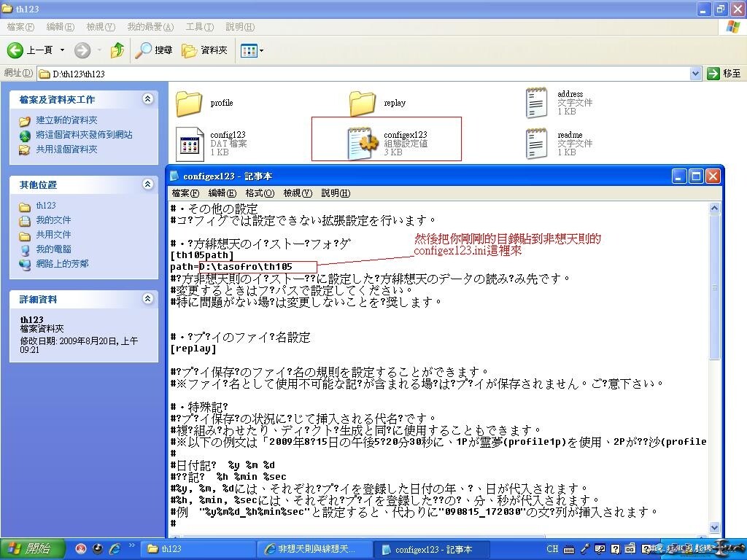
Task: Open the Views dropdown in toolbar
Action: tap(252, 50)
